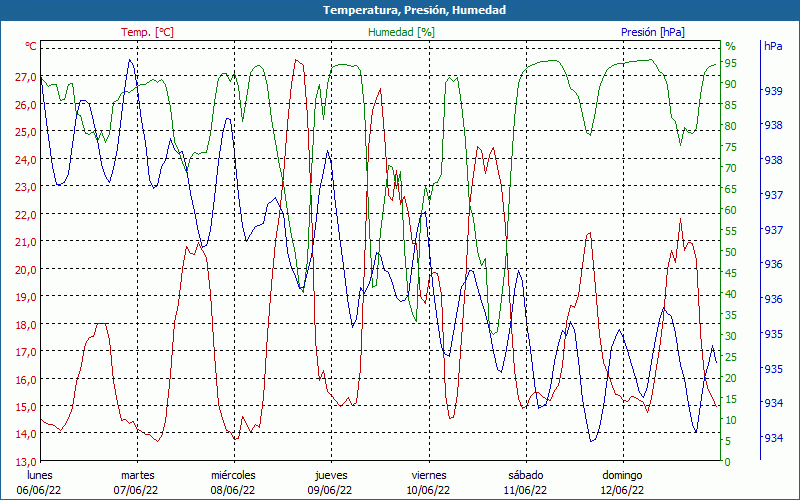Click the '16,0' temperature axis value
Viewport: 800px width, 500px height.
pos(26,380)
